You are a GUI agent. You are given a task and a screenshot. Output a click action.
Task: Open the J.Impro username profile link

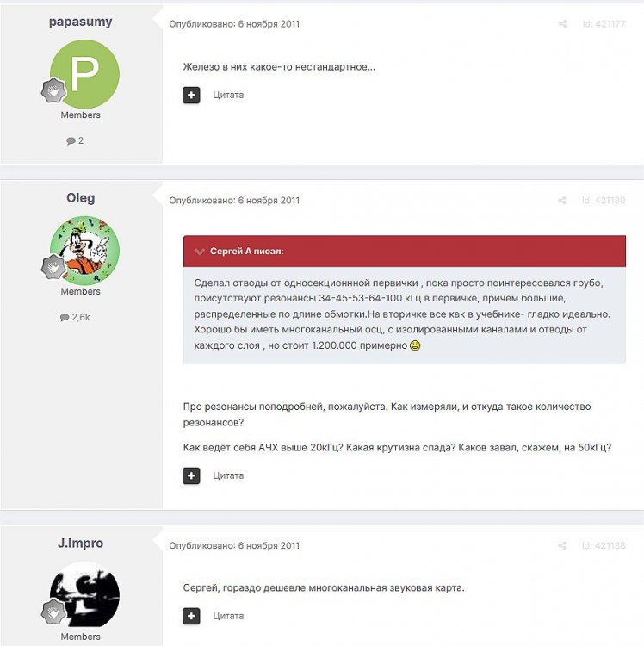click(x=81, y=543)
